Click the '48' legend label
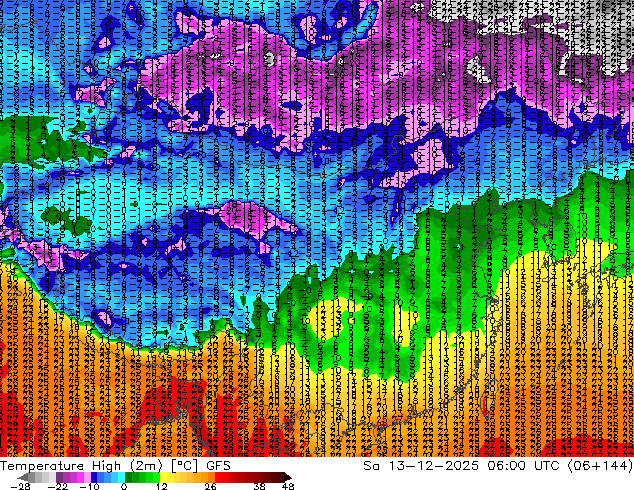The image size is (634, 490). (288, 486)
